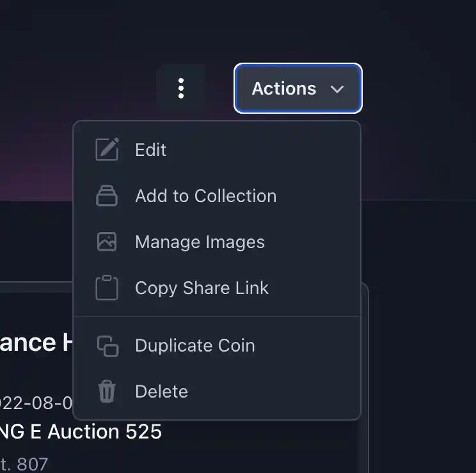The height and width of the screenshot is (473, 476).
Task: Choose Delete in the Actions menu
Action: tap(161, 391)
